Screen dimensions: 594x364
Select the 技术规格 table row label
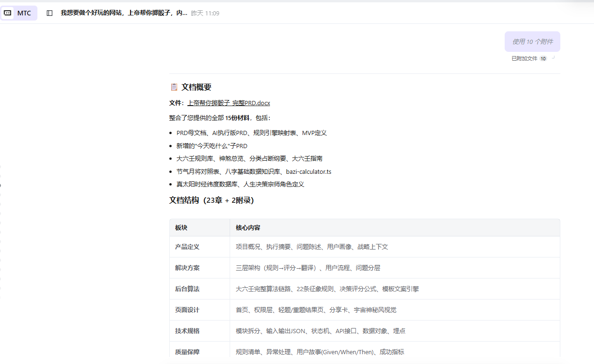187,331
